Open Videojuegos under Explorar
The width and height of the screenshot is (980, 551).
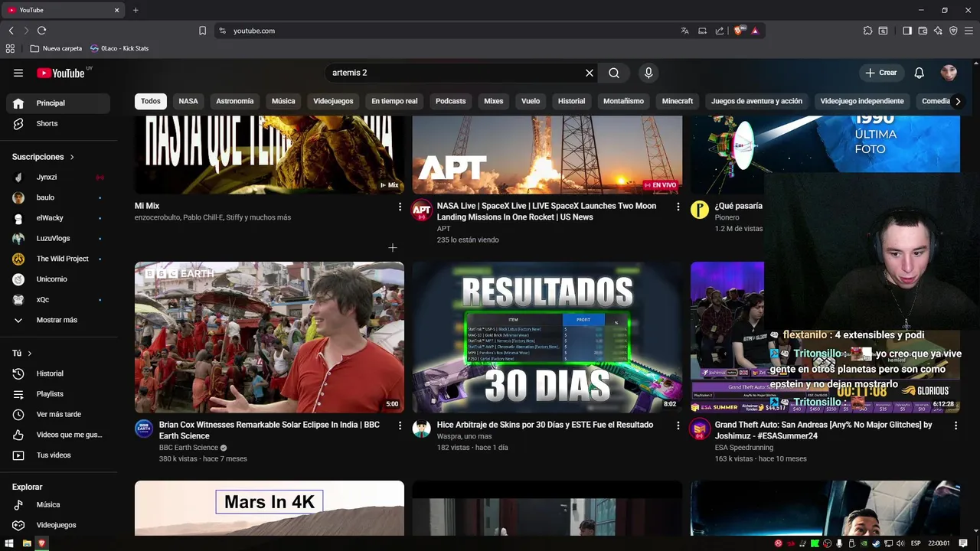[58, 525]
